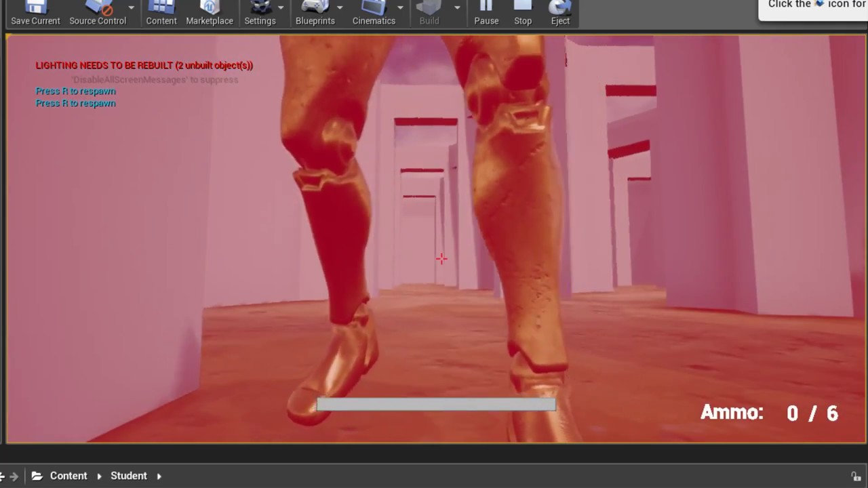Pause the running simulation
Image resolution: width=868 pixels, height=488 pixels.
pos(486,13)
